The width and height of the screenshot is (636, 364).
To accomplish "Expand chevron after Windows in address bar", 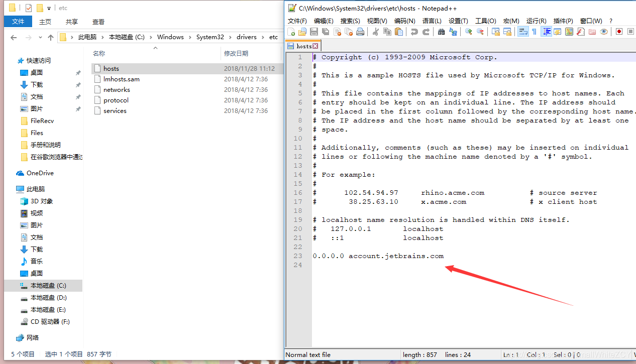I will tap(190, 37).
